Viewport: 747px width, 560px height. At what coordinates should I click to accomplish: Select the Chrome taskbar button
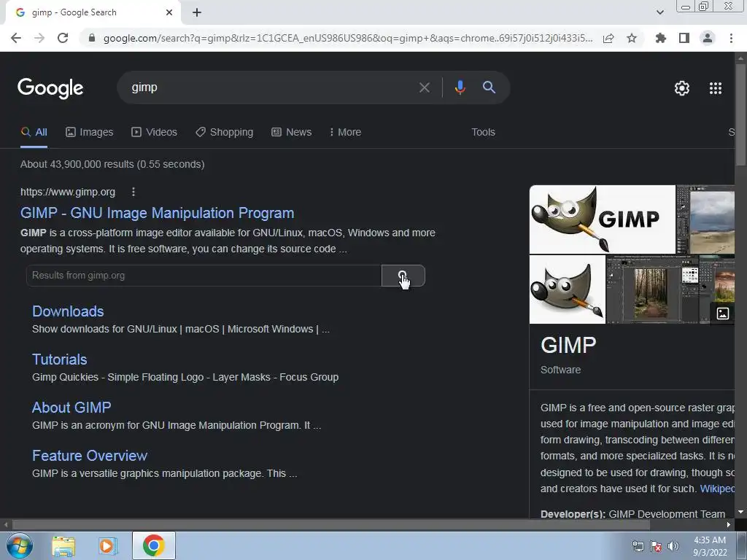tap(153, 545)
